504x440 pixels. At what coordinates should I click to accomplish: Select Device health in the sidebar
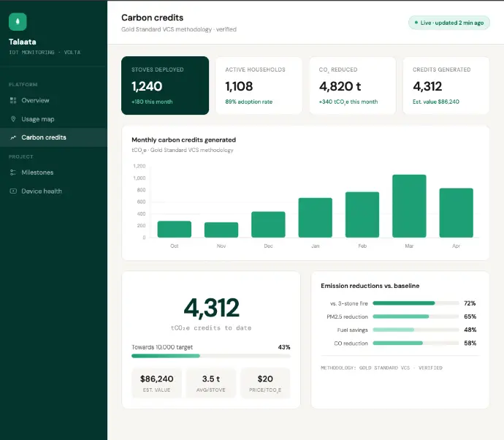click(x=42, y=191)
